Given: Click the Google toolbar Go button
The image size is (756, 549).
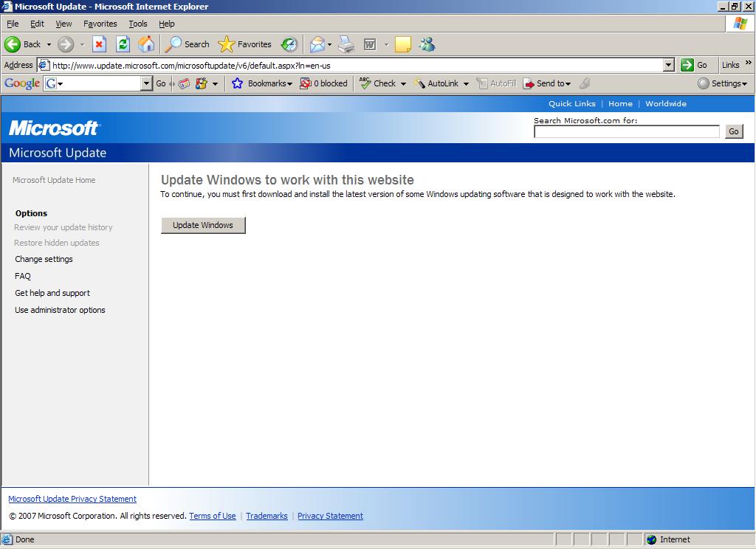Looking at the screenshot, I should 160,83.
